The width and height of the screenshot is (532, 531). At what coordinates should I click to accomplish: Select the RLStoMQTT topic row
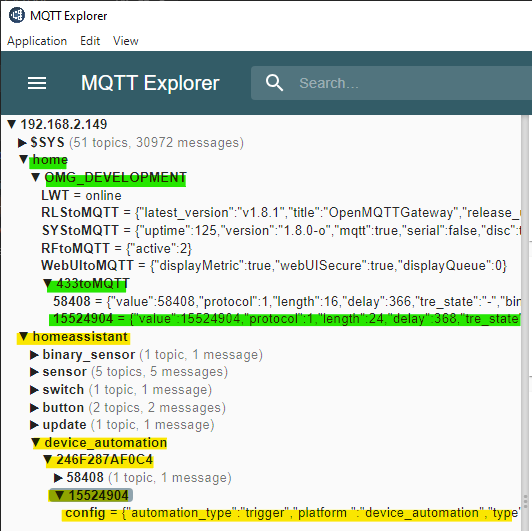pos(281,213)
